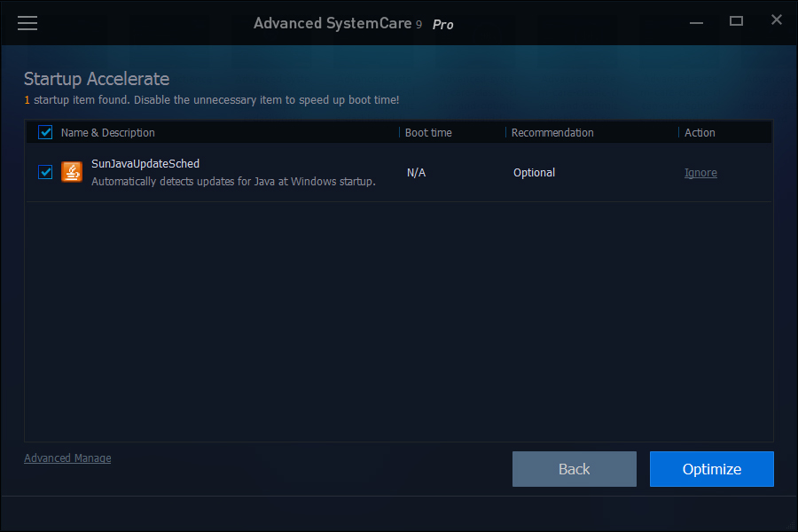Toggle the select-all checkbox in header
This screenshot has width=798, height=532.
point(45,132)
